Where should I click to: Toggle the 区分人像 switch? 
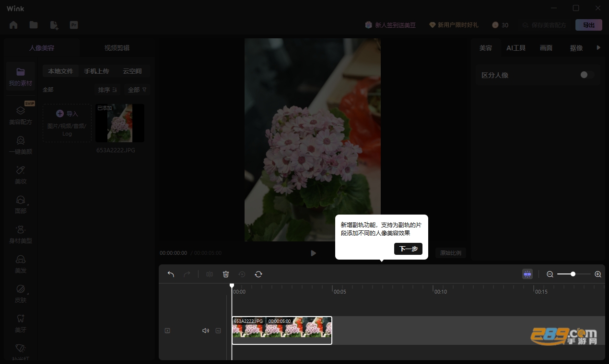[x=587, y=75]
